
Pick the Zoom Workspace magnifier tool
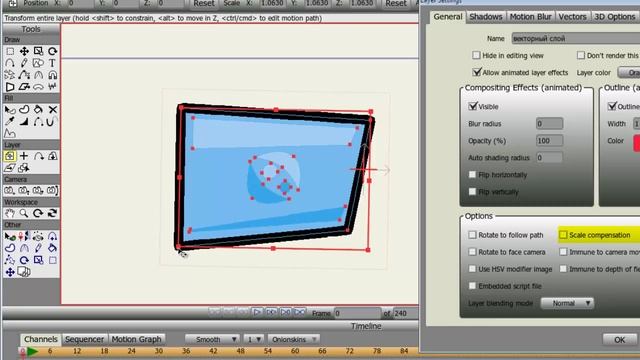tap(24, 213)
